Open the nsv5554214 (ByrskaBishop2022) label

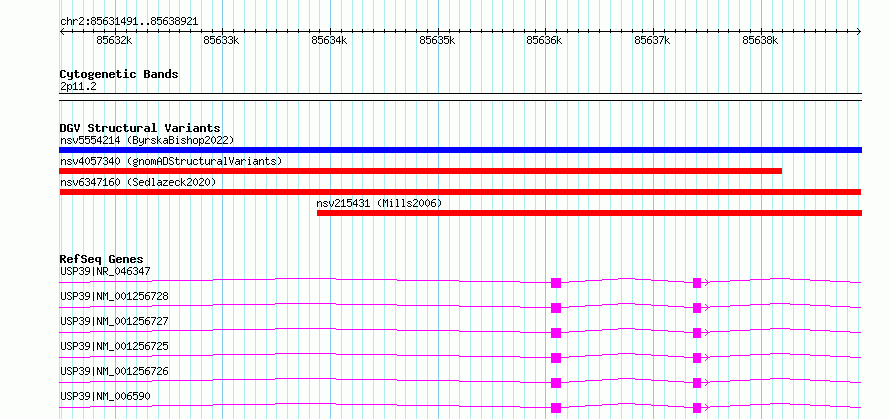point(147,140)
